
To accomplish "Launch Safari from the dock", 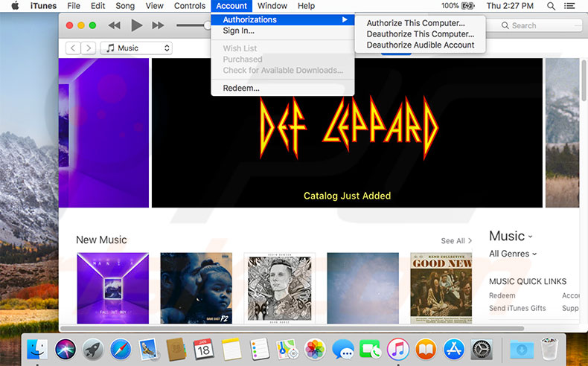I will click(119, 349).
